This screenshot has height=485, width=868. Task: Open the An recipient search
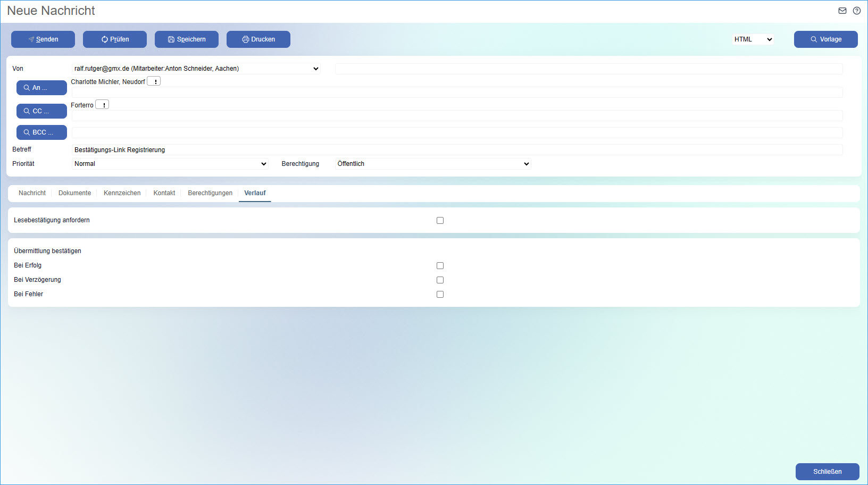(41, 88)
